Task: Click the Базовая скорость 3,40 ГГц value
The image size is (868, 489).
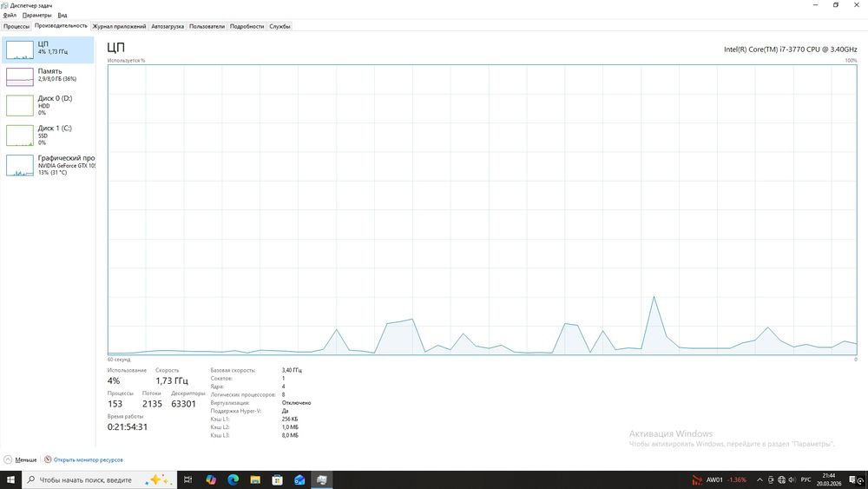Action: [x=292, y=370]
